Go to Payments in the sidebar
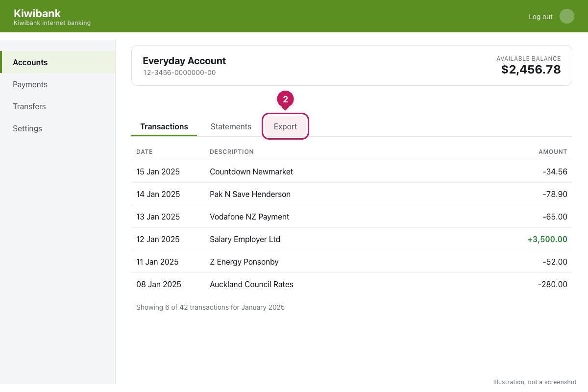This screenshot has width=588, height=392. [x=58, y=84]
